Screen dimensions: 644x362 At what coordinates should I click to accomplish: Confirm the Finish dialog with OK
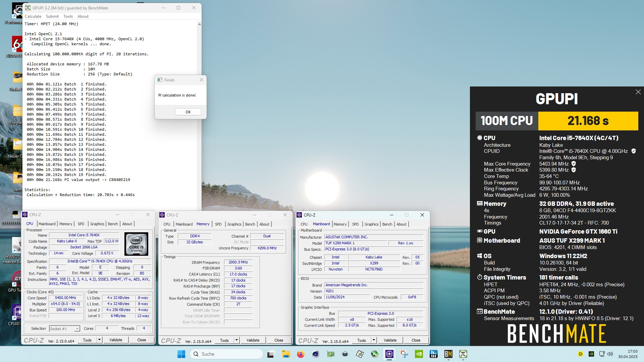coord(188,112)
